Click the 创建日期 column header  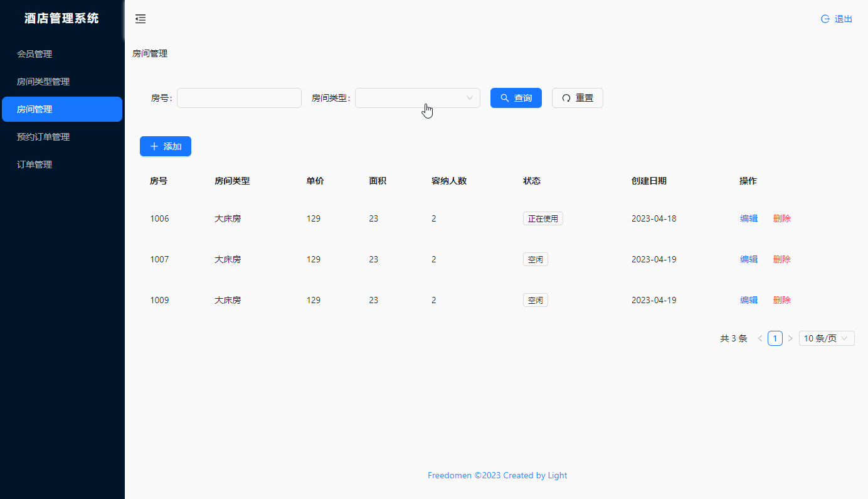pyautogui.click(x=649, y=181)
